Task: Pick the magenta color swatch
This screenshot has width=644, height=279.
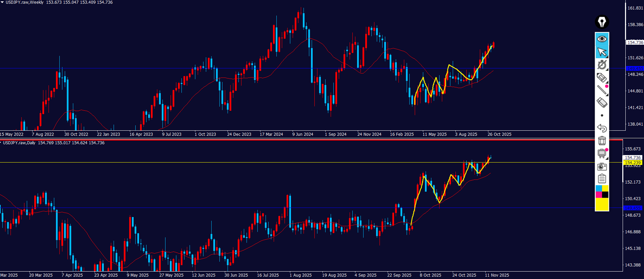Action: [599, 195]
